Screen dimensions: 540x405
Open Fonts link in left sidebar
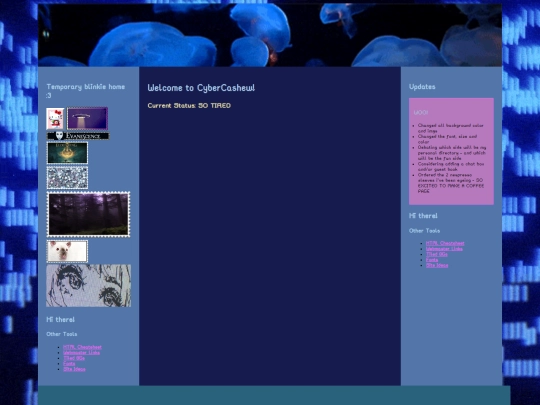coord(69,364)
